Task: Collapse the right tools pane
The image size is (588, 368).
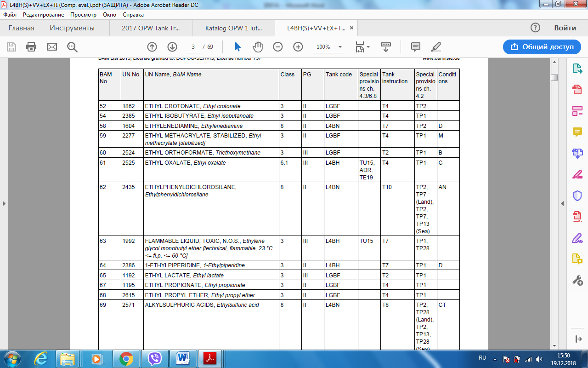Action: tap(562, 203)
